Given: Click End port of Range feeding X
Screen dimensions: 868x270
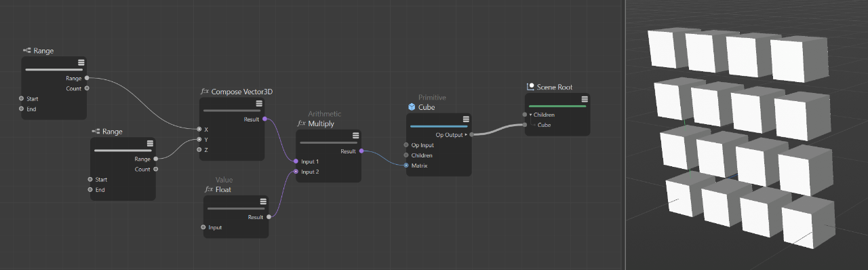Looking at the screenshot, I should pos(22,109).
